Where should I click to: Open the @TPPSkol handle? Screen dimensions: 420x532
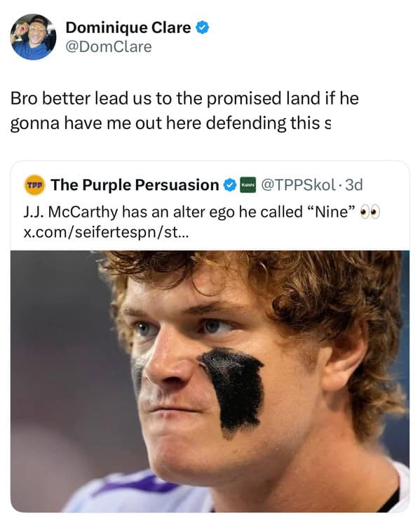(298, 185)
